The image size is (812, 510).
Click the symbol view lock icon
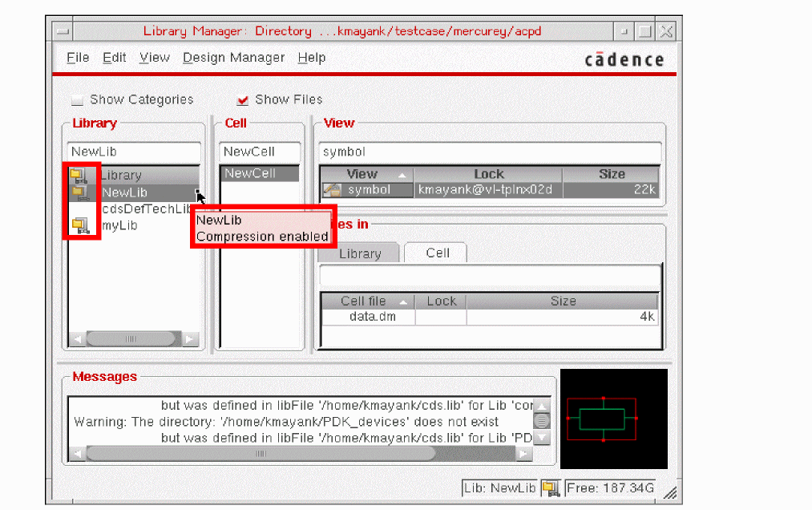tap(332, 190)
